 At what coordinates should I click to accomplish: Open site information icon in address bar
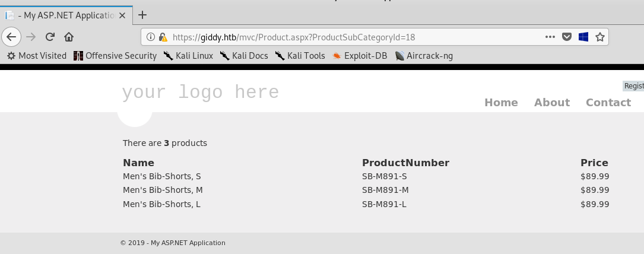(151, 37)
